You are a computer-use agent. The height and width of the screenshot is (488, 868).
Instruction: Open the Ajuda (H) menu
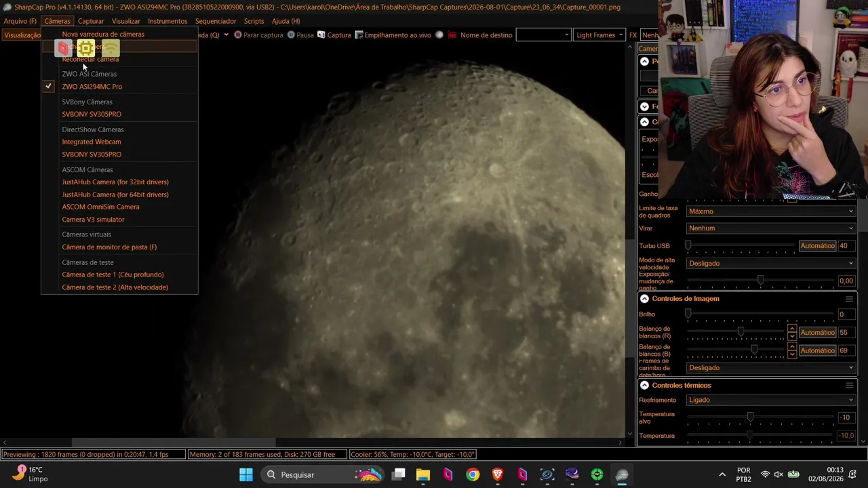coord(285,21)
